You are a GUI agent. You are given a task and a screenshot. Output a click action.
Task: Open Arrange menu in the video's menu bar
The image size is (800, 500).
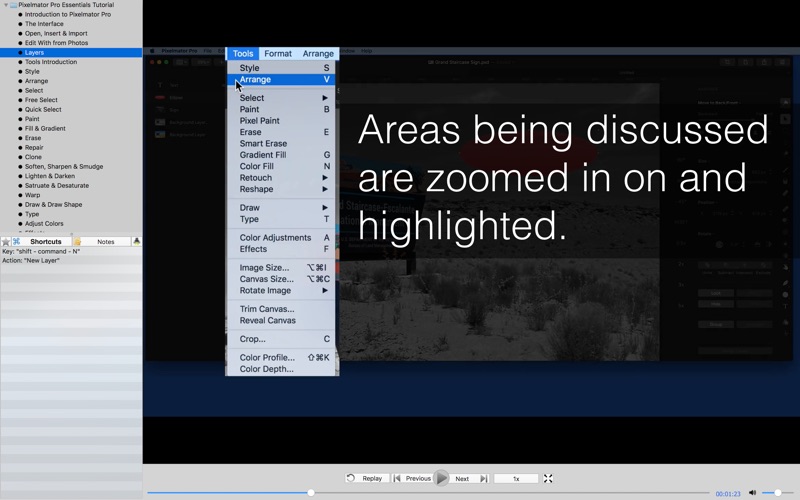click(x=318, y=54)
